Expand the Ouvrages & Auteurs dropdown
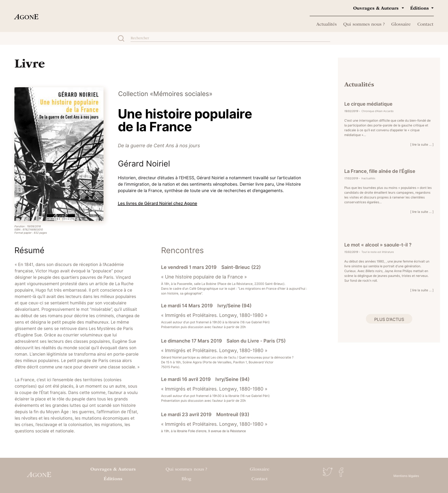This screenshot has width=448, height=493. pyautogui.click(x=378, y=8)
